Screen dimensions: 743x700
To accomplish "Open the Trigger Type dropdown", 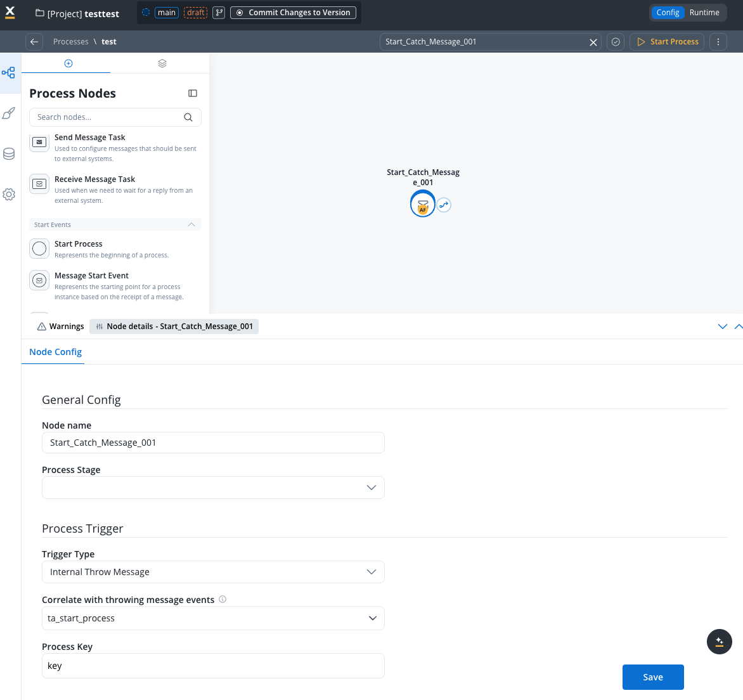I will coord(213,572).
